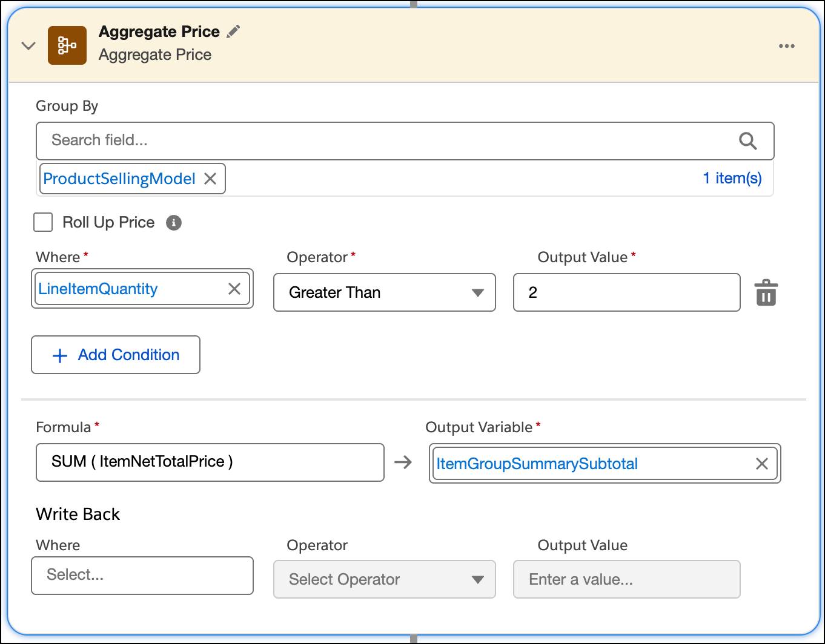Click the Aggregate Price subtitle text

tap(155, 55)
